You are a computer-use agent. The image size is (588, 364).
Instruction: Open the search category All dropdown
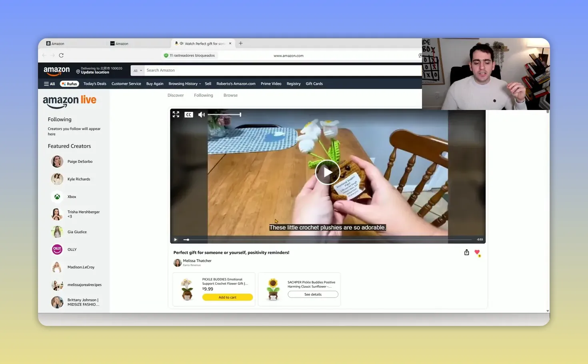click(x=138, y=70)
